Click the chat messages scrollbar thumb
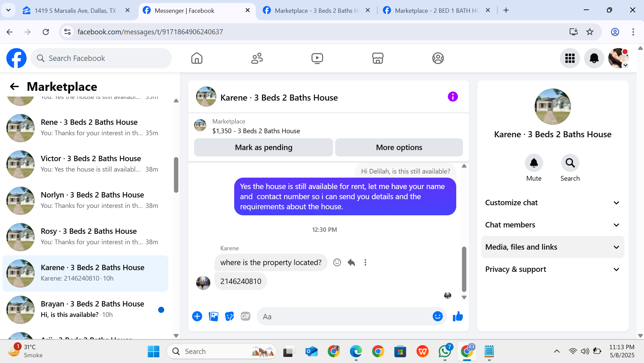The height and width of the screenshot is (363, 644). (464, 269)
